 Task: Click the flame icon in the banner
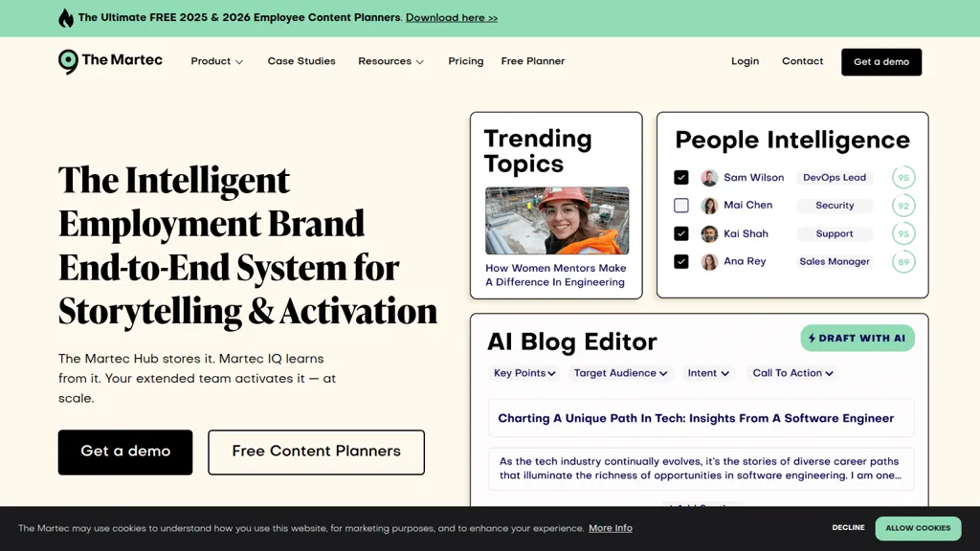[x=66, y=18]
